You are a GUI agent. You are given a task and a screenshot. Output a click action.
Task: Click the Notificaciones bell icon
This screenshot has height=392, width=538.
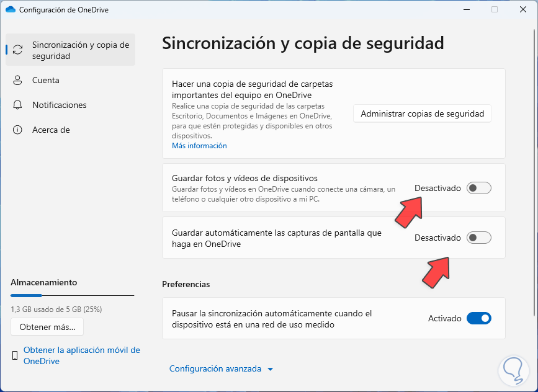pos(17,105)
